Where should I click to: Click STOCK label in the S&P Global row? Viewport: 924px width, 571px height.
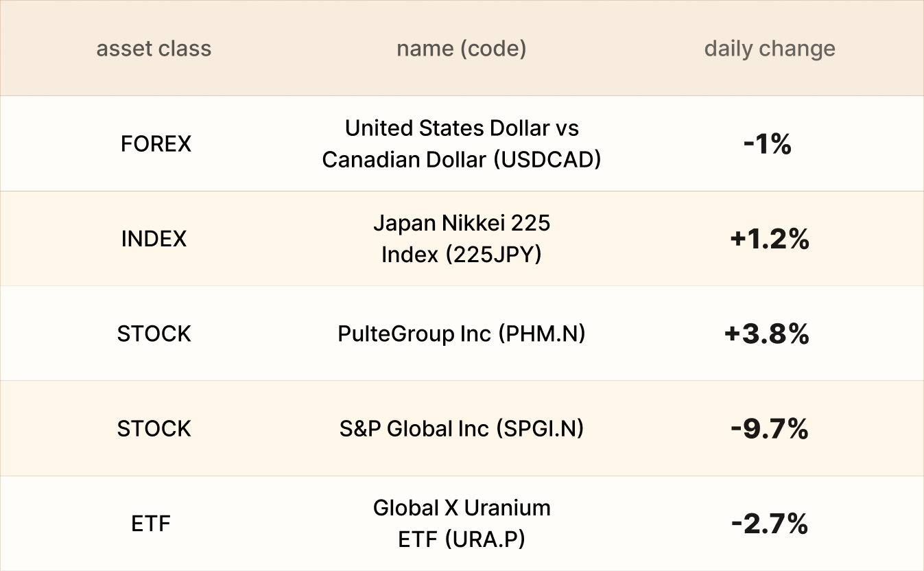pos(154,429)
